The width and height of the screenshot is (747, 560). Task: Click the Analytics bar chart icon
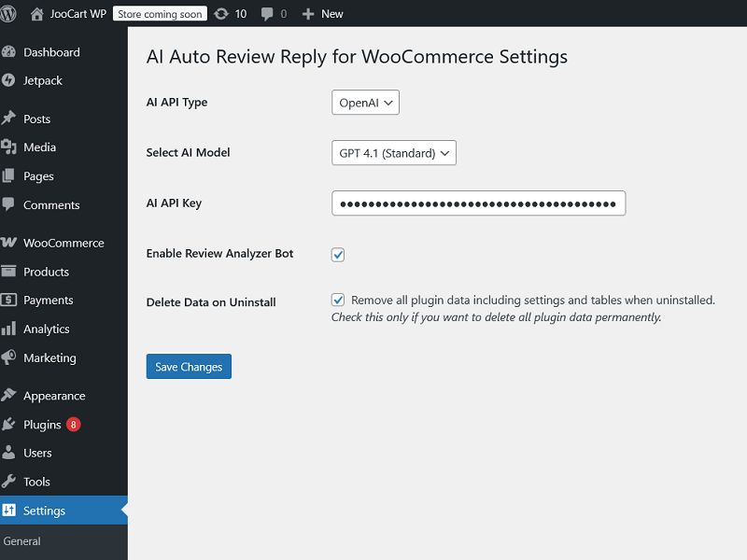point(9,329)
